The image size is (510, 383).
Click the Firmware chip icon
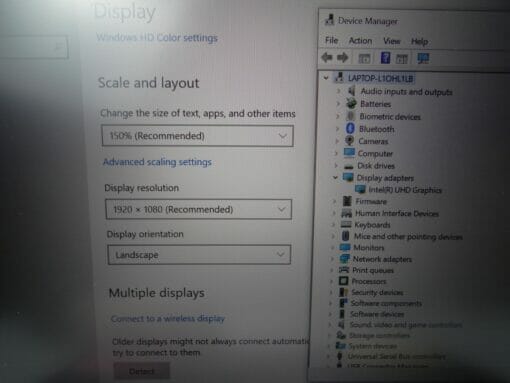[x=347, y=201]
